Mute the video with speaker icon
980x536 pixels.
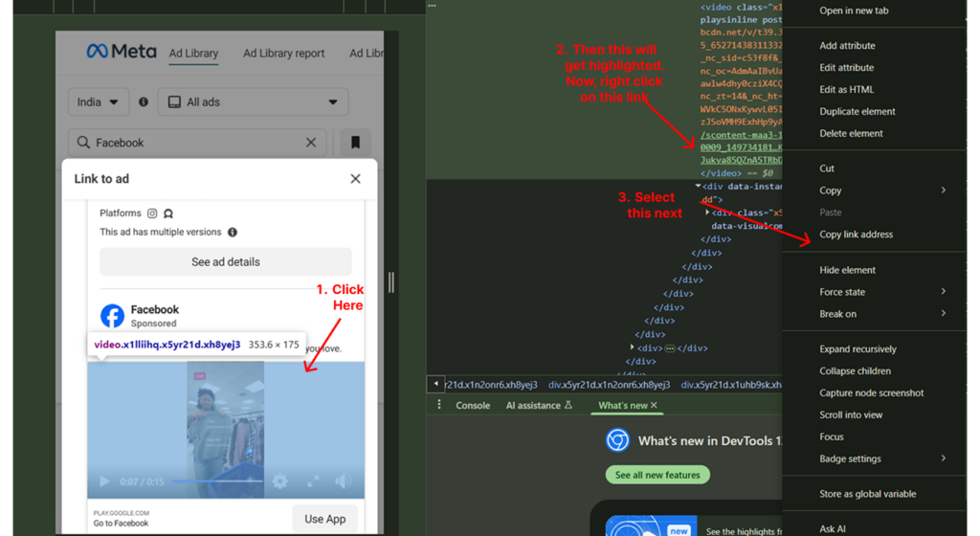coord(343,481)
